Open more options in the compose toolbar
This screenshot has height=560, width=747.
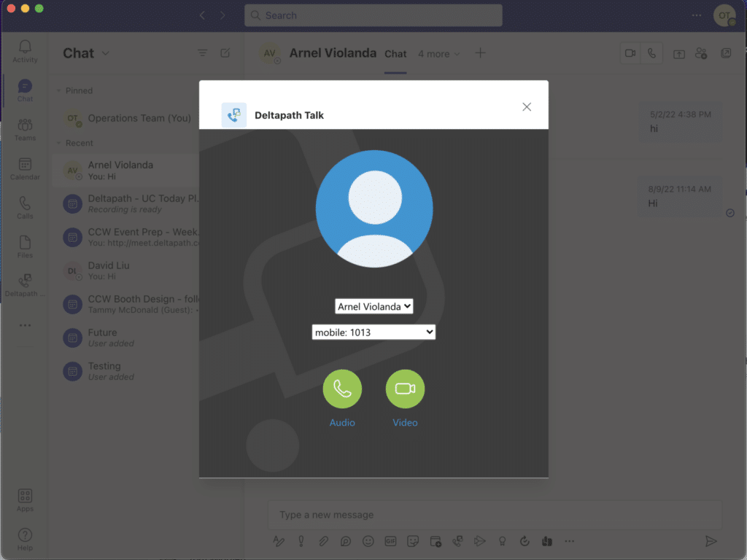coord(570,541)
